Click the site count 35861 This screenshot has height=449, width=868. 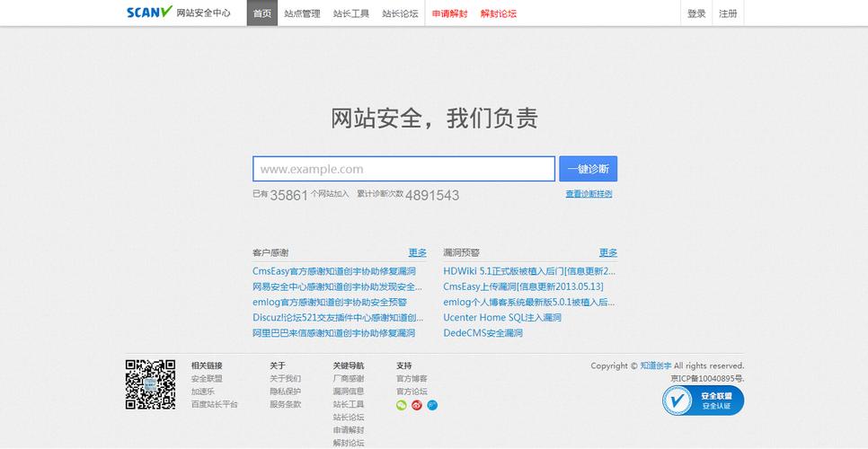(x=288, y=195)
